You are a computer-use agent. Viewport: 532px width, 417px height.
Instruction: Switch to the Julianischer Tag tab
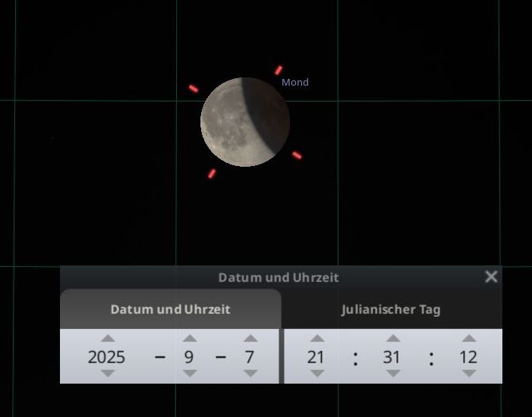[x=391, y=309]
